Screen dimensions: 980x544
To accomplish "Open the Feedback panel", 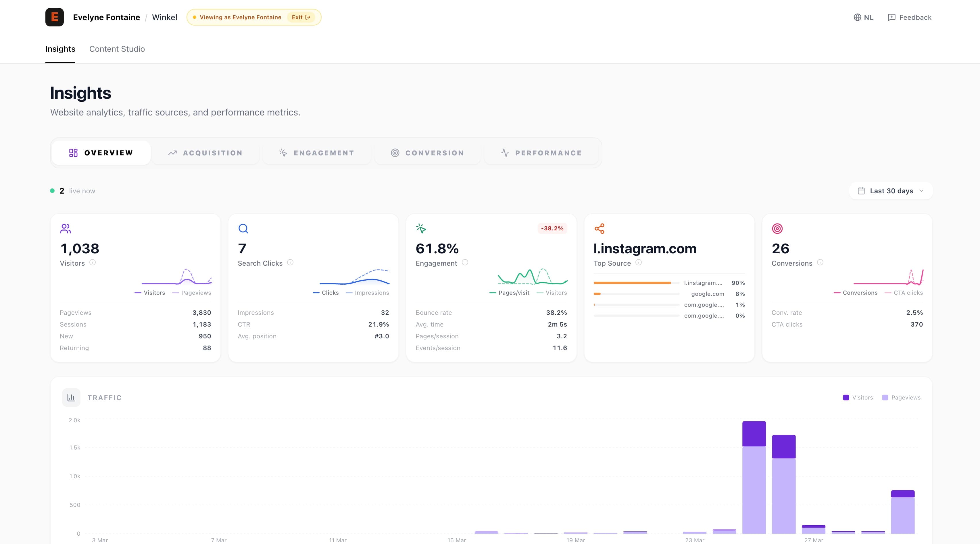I will [x=909, y=17].
